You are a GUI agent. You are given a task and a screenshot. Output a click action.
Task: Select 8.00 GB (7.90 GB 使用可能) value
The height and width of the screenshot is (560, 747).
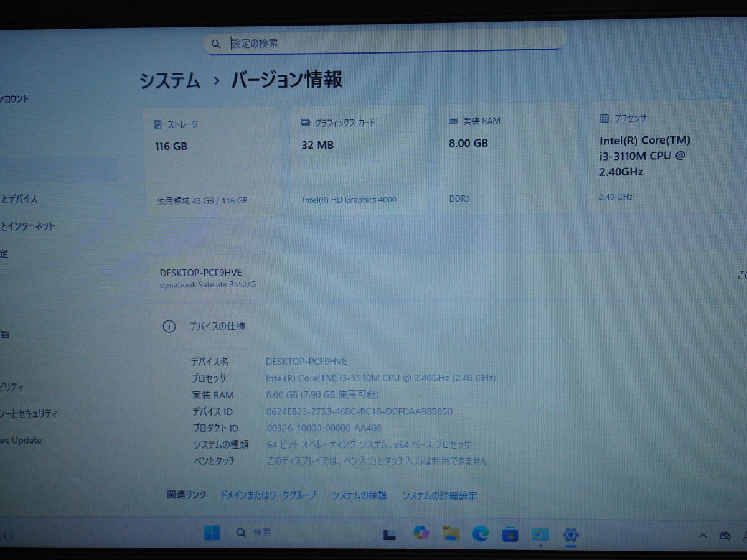coord(322,394)
